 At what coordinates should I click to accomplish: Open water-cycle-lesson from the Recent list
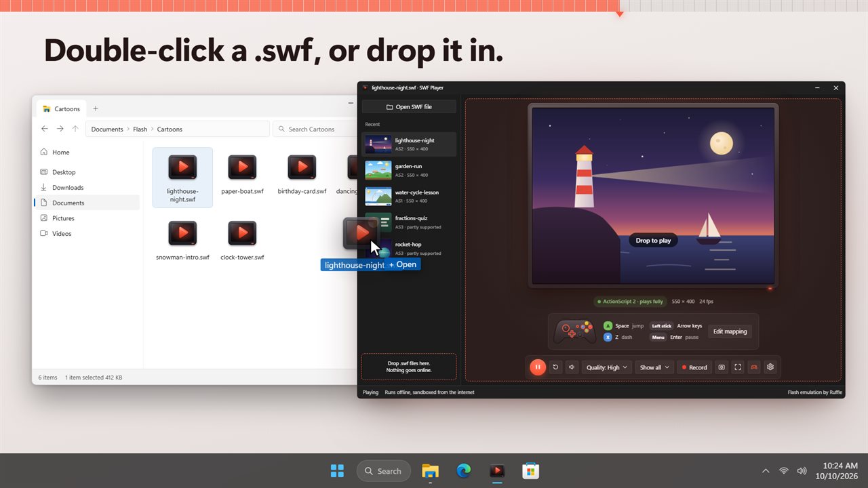coord(409,196)
